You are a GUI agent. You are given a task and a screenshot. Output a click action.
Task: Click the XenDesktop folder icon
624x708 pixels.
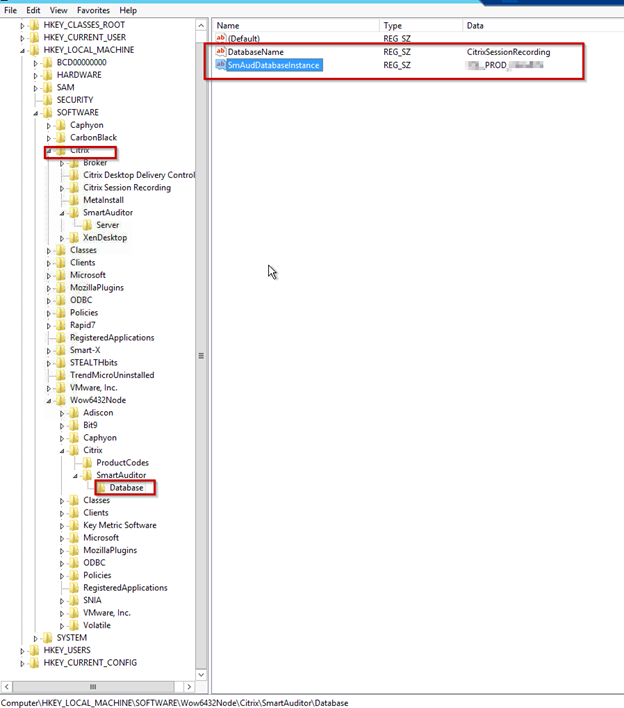pyautogui.click(x=74, y=238)
